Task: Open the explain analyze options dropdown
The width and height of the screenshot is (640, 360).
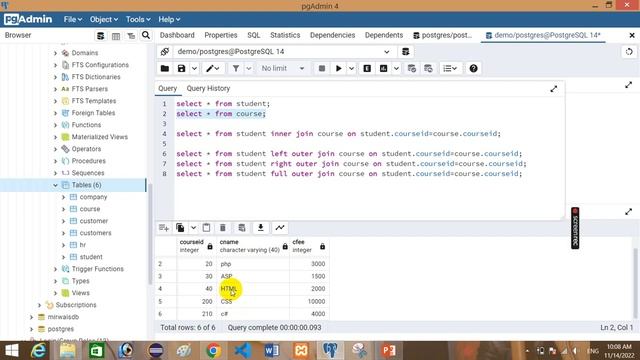Action: [x=396, y=69]
